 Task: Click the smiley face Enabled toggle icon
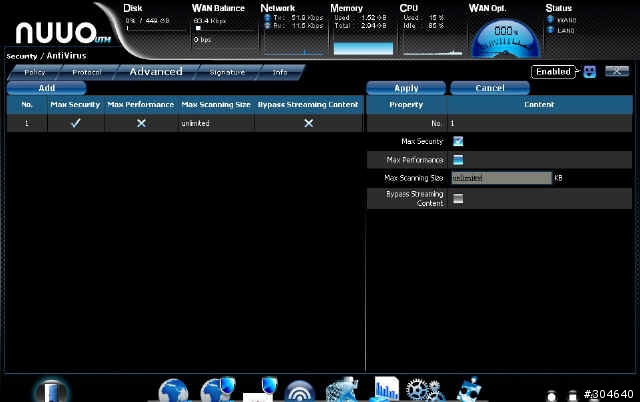point(589,72)
